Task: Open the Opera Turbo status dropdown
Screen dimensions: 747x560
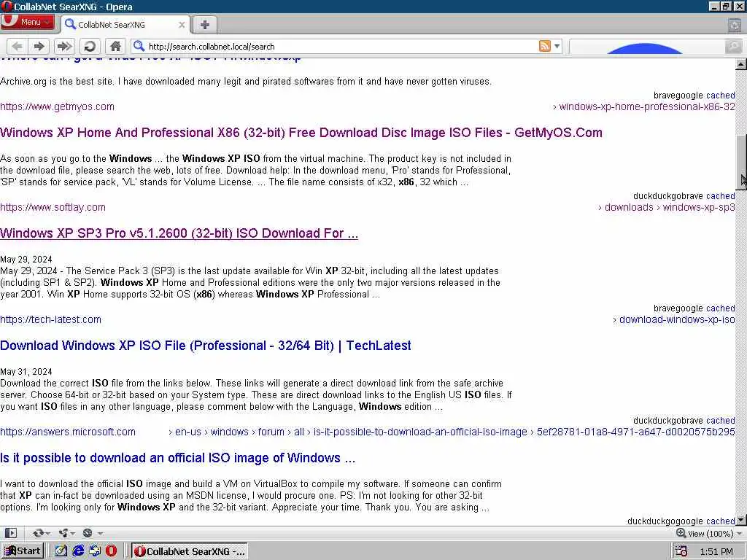Action: click(92, 533)
